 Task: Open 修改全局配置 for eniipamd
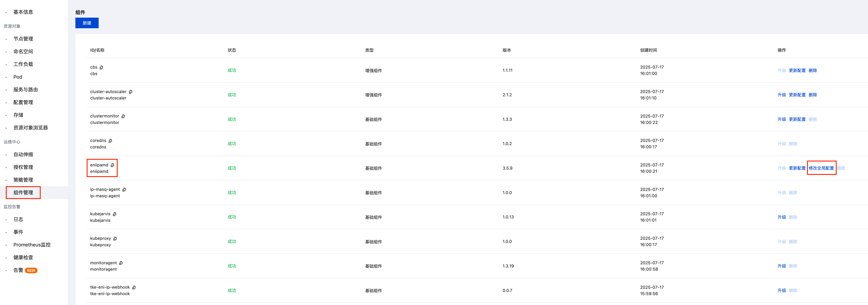[821, 168]
